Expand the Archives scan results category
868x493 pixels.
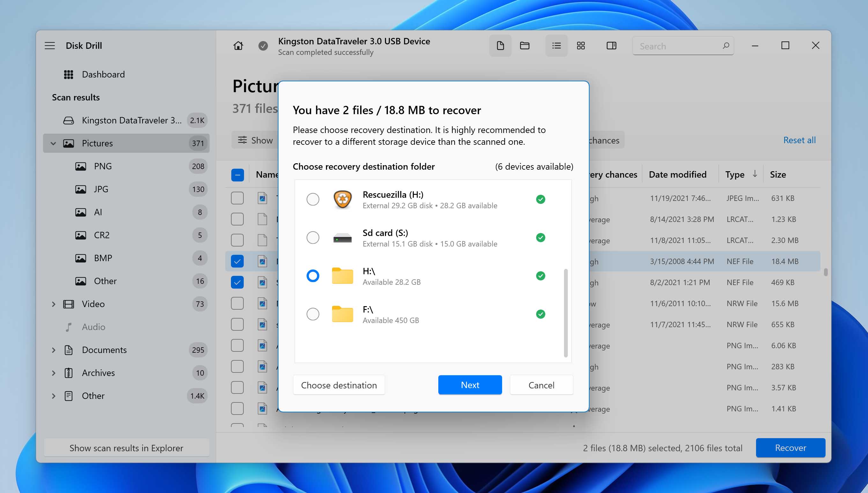(x=52, y=372)
